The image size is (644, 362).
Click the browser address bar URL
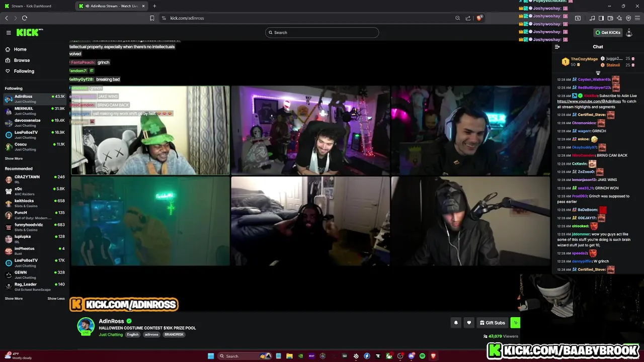pyautogui.click(x=187, y=18)
